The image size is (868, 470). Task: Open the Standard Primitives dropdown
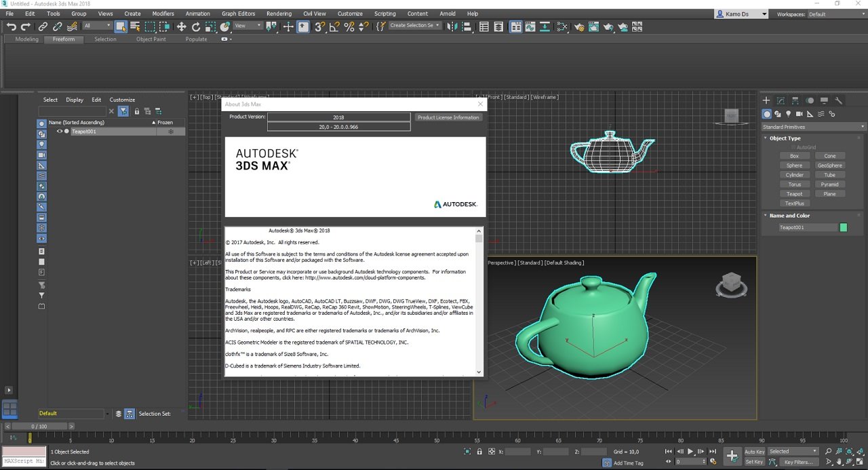click(813, 127)
